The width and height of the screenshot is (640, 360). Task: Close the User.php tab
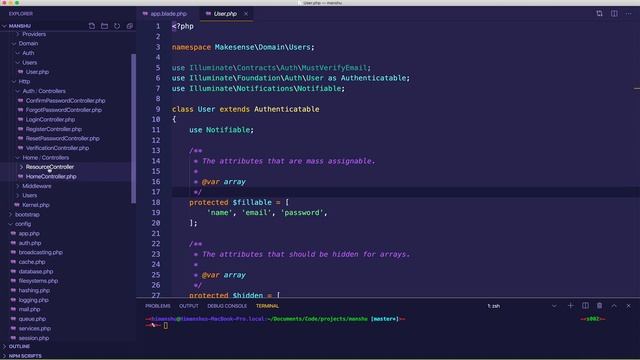(x=246, y=13)
